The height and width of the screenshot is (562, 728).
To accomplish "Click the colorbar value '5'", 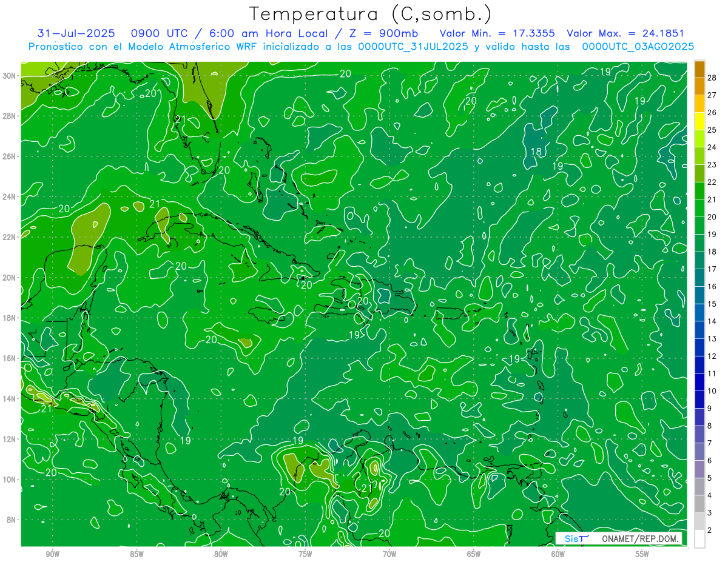I will click(710, 478).
